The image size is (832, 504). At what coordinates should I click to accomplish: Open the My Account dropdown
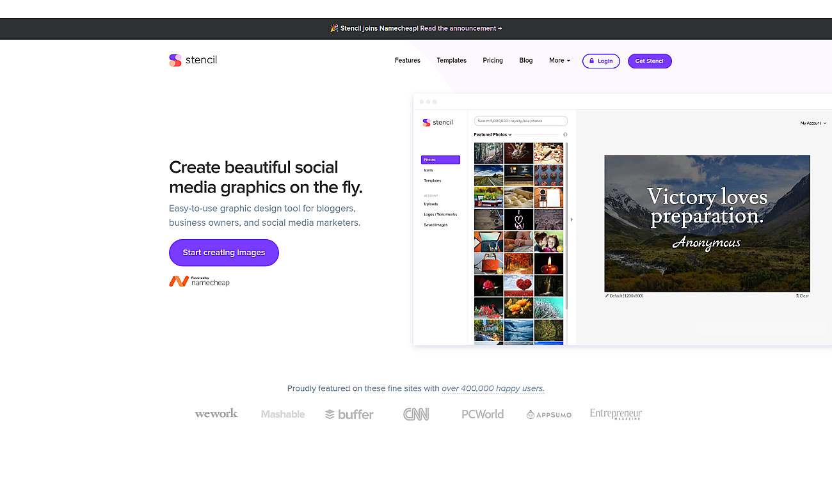[x=813, y=123]
